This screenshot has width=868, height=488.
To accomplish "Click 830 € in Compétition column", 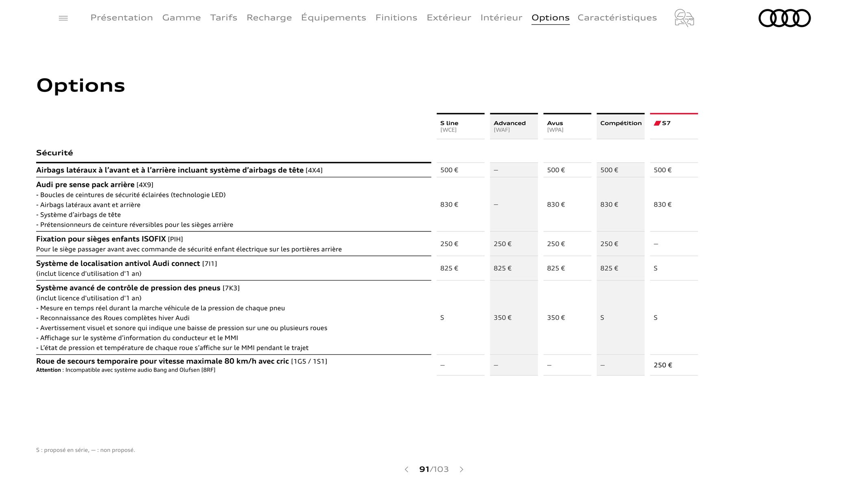I will tap(609, 205).
